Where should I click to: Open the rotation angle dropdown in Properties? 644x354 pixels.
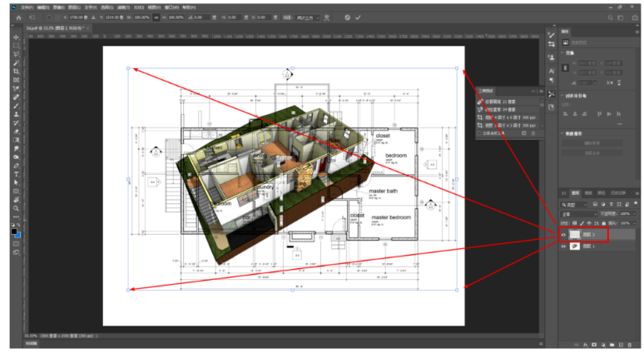(595, 82)
